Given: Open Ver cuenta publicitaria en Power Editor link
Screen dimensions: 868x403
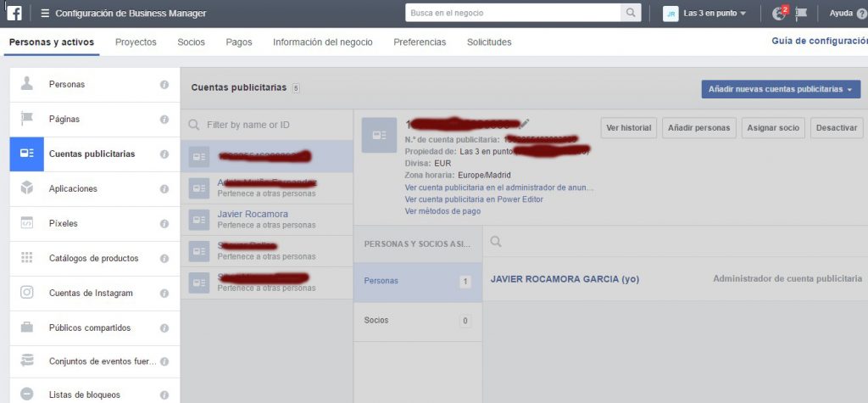Looking at the screenshot, I should coord(474,199).
